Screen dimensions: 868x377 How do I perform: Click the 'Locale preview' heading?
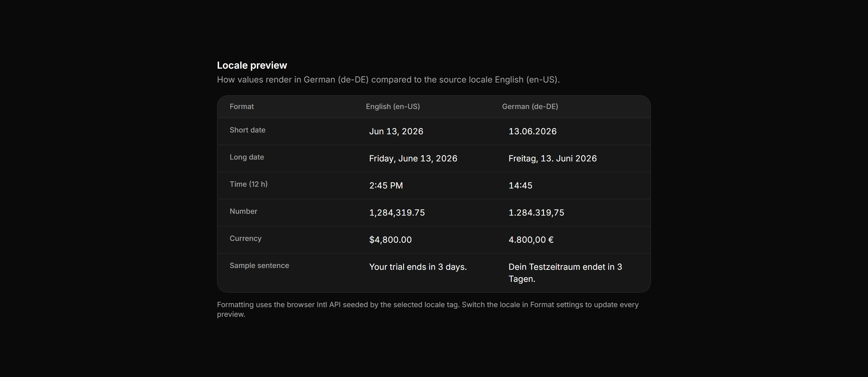point(252,65)
